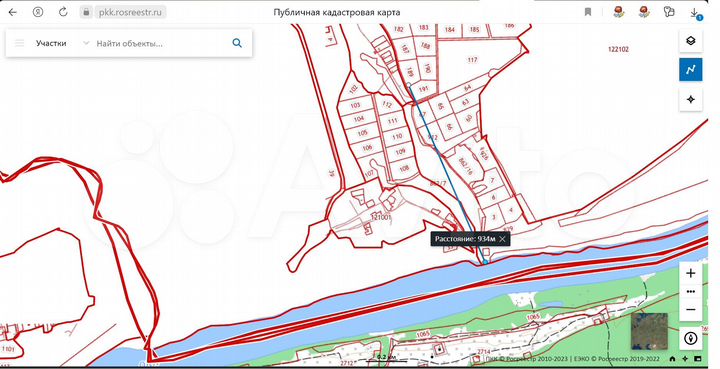Select parcel 2714 near bottom edge
The width and height of the screenshot is (720, 369).
pos(483,351)
